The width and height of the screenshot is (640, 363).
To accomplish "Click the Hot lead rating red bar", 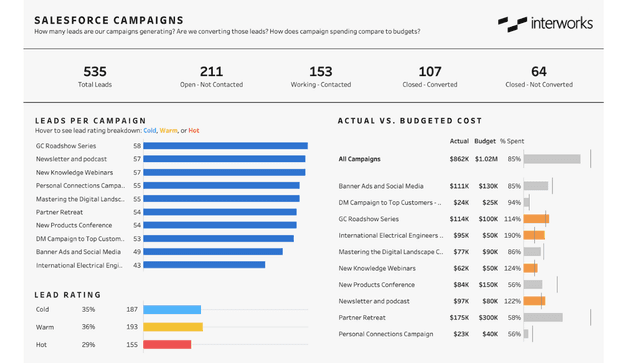I will click(167, 345).
